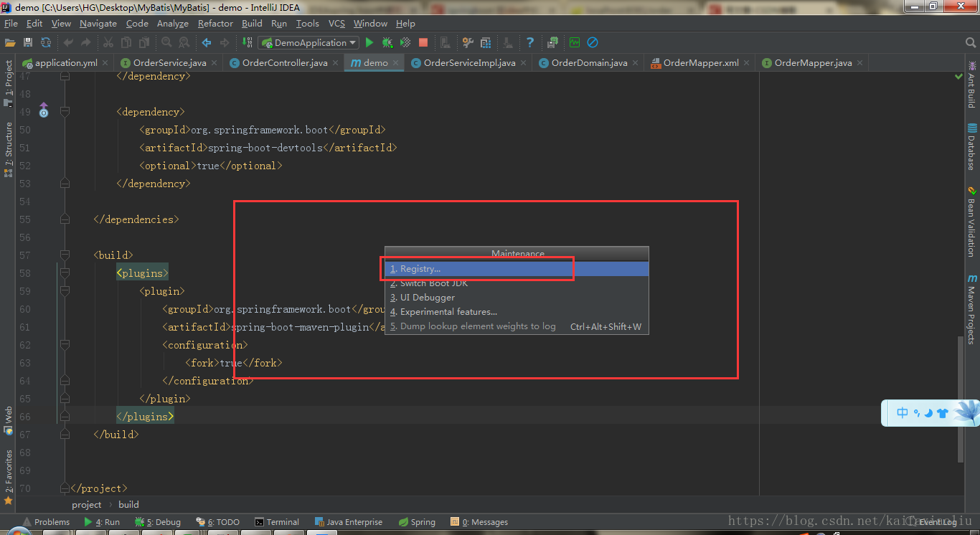980x535 pixels.
Task: Click the Copy toolbar icon
Action: tap(127, 42)
